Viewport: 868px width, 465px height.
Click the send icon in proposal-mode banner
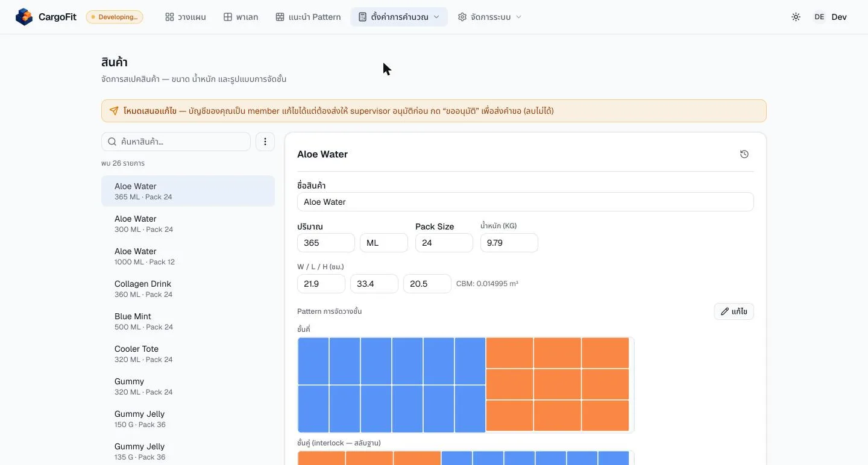coord(114,111)
